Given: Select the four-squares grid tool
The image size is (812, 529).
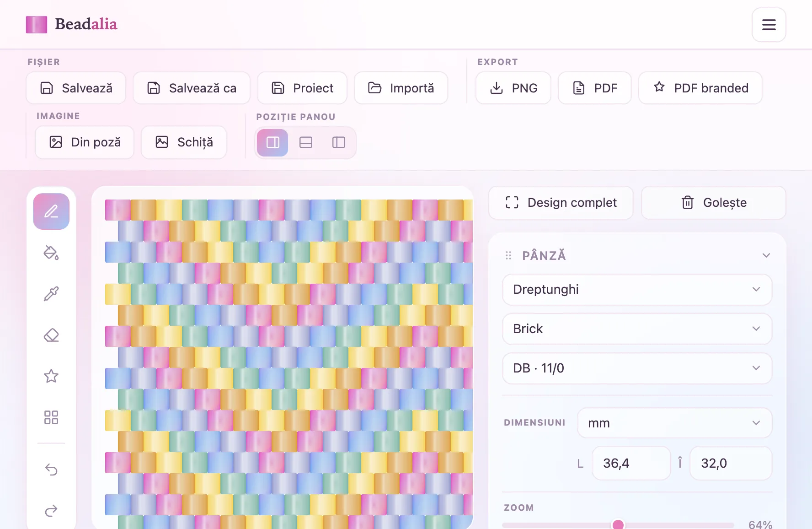Looking at the screenshot, I should pos(51,417).
